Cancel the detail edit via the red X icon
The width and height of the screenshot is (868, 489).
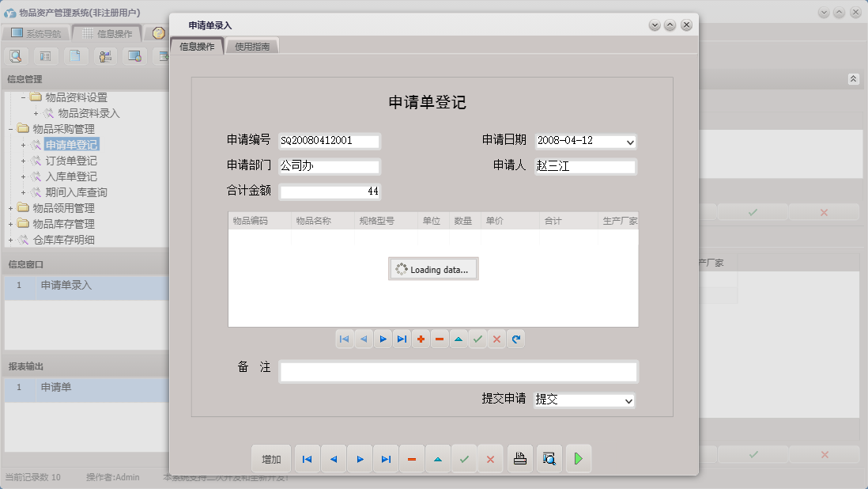496,339
